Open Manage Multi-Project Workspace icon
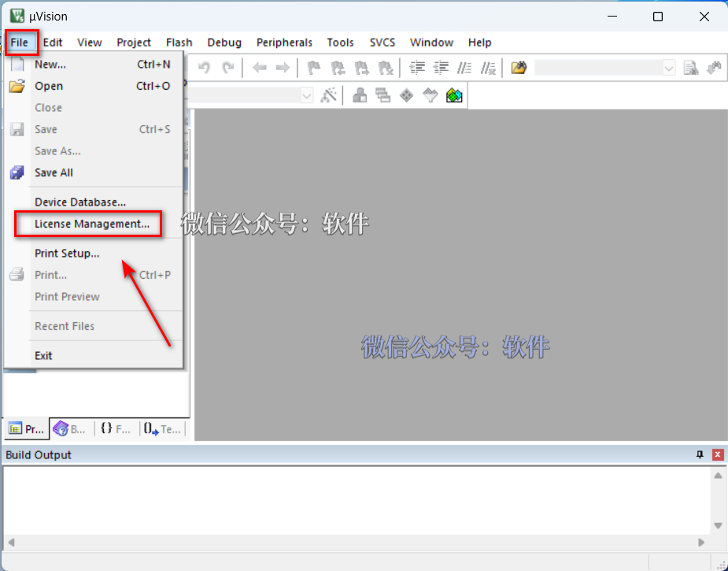 (x=383, y=96)
